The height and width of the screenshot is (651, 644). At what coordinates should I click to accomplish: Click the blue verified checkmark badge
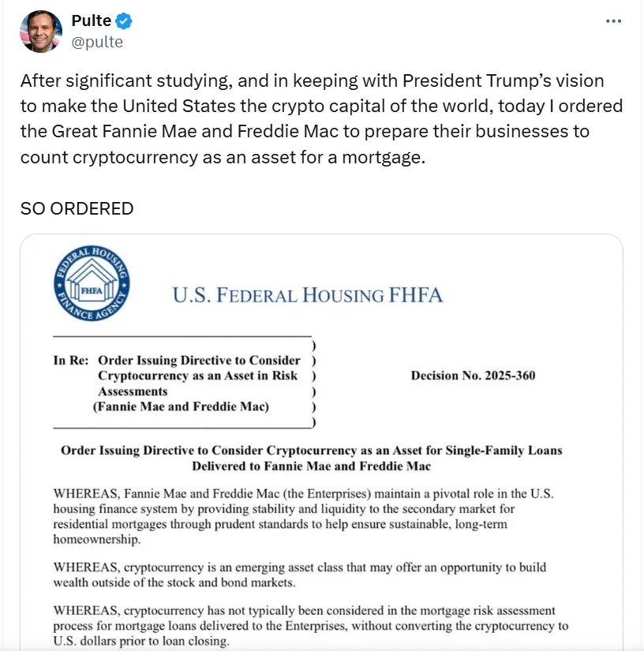point(123,21)
